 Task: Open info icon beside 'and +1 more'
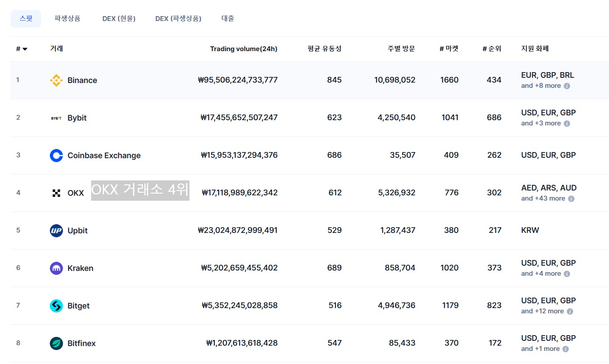coord(565,349)
